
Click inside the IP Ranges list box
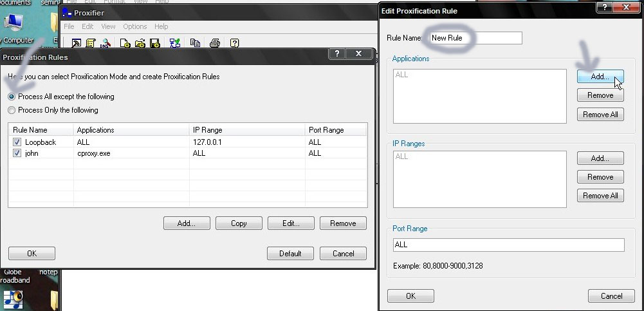pyautogui.click(x=480, y=179)
